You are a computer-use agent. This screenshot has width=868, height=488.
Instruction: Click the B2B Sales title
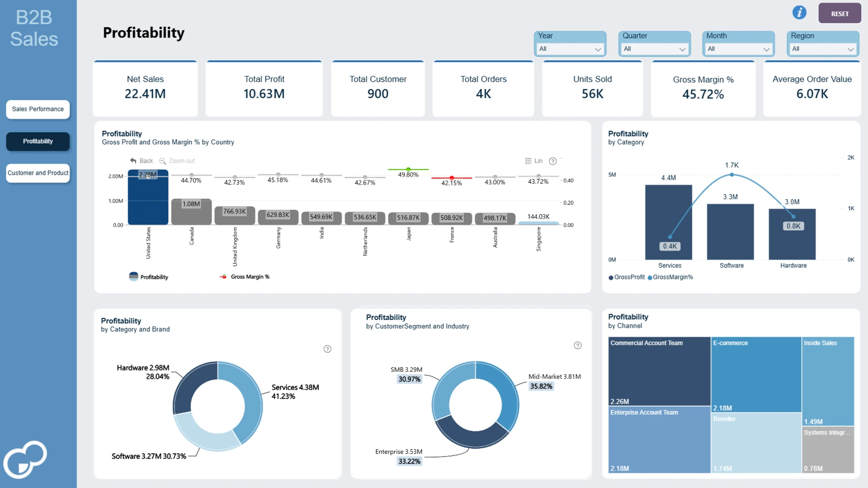click(34, 28)
